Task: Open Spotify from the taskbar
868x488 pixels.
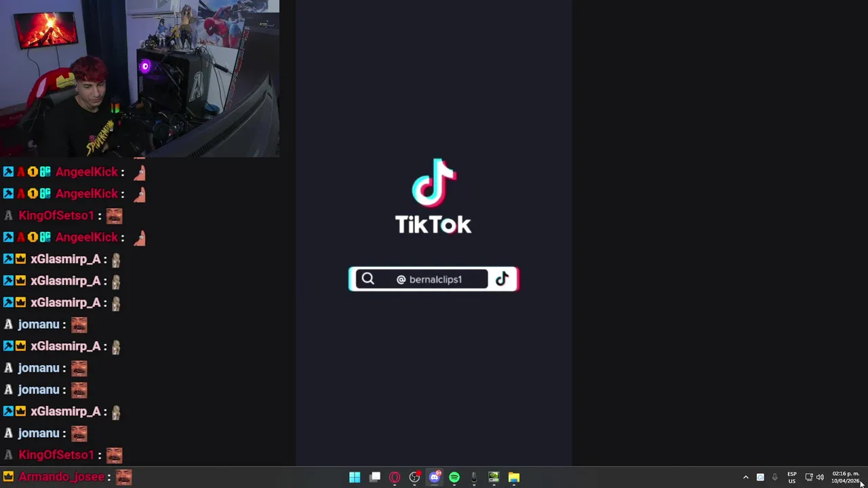Action: pyautogui.click(x=454, y=477)
